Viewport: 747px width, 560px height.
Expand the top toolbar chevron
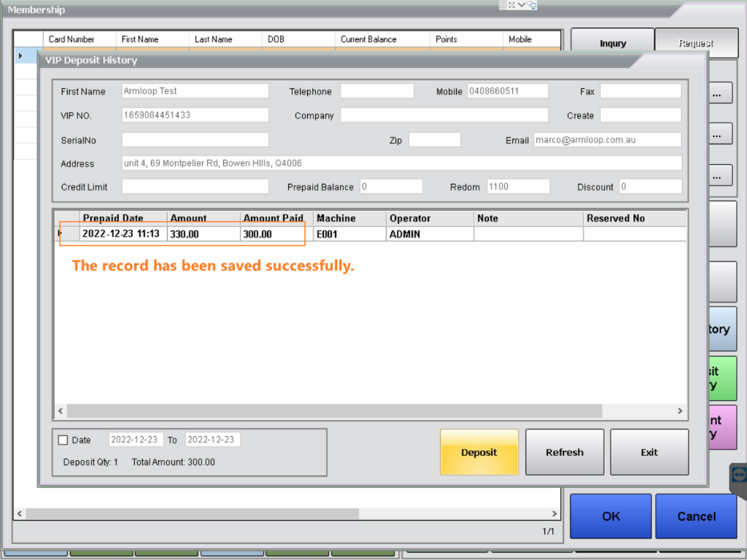click(x=522, y=5)
